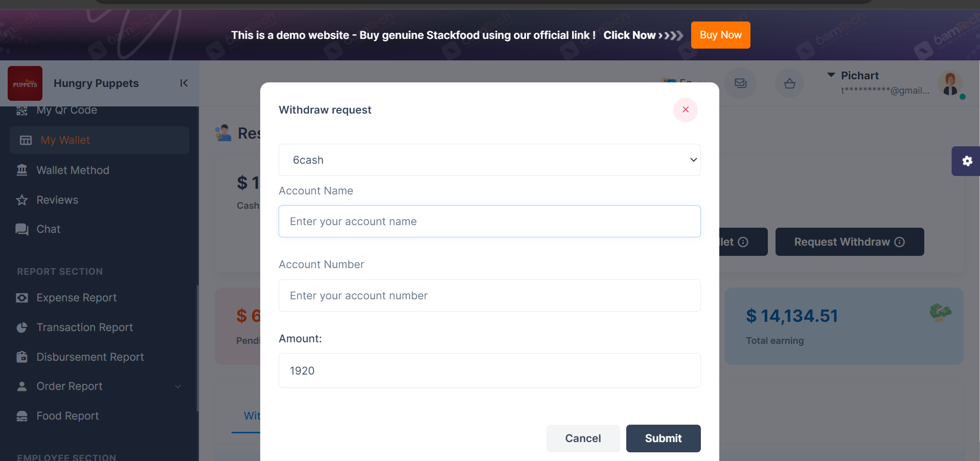Close the Withdraw request dialog

click(x=685, y=110)
